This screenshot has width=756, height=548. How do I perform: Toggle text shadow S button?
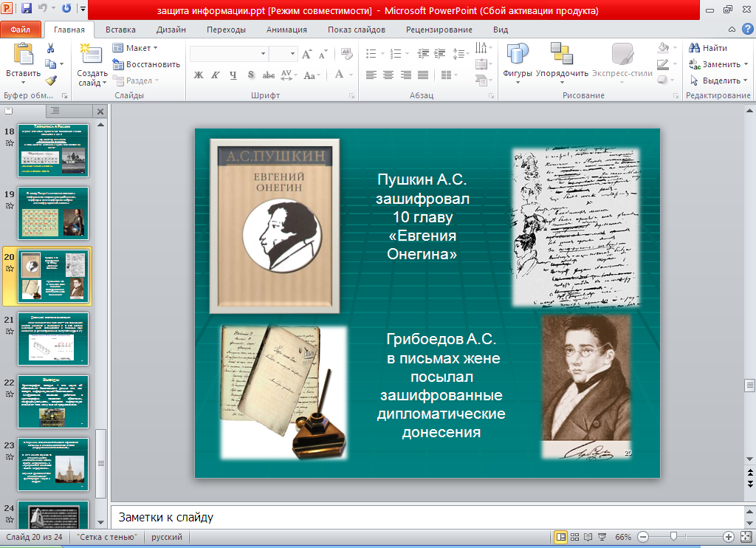pos(251,75)
